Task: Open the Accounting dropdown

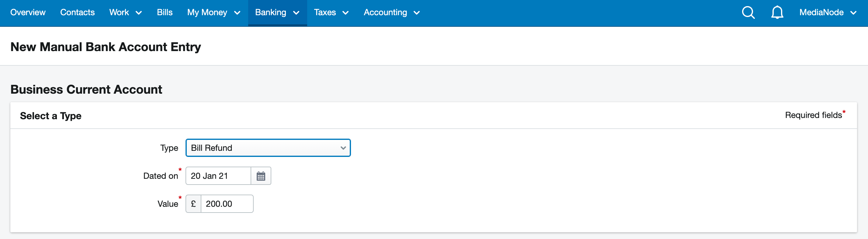Action: [x=391, y=13]
